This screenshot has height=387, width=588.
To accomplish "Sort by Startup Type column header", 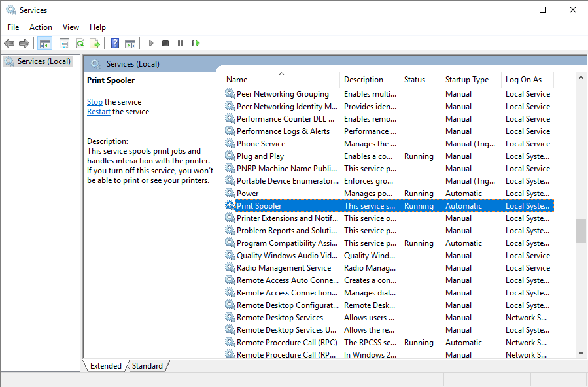I will coord(467,80).
